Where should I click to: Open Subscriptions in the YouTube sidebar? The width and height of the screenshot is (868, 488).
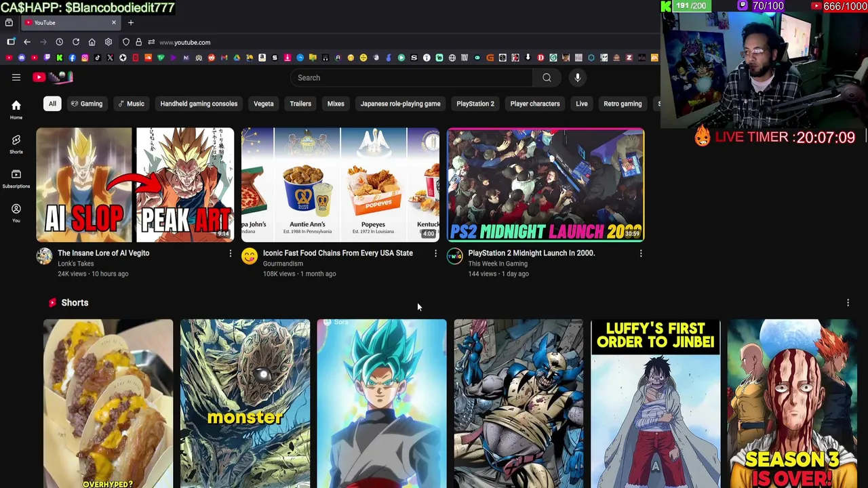pyautogui.click(x=16, y=178)
